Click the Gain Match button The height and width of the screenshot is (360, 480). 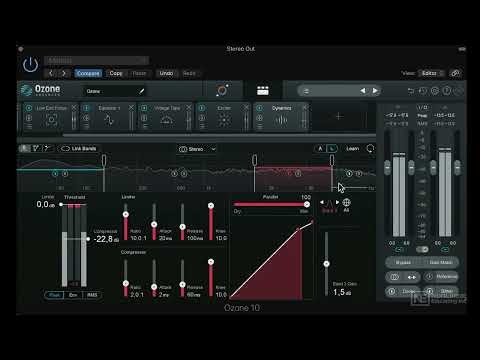click(x=441, y=262)
